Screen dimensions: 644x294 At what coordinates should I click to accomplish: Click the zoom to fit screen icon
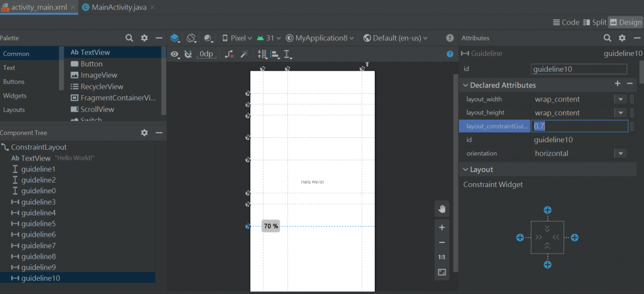(x=442, y=272)
